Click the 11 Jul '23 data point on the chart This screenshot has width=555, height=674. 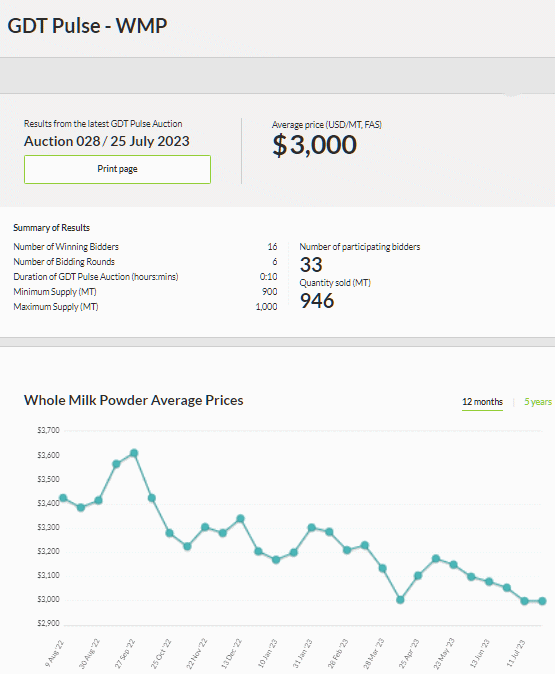pos(524,601)
